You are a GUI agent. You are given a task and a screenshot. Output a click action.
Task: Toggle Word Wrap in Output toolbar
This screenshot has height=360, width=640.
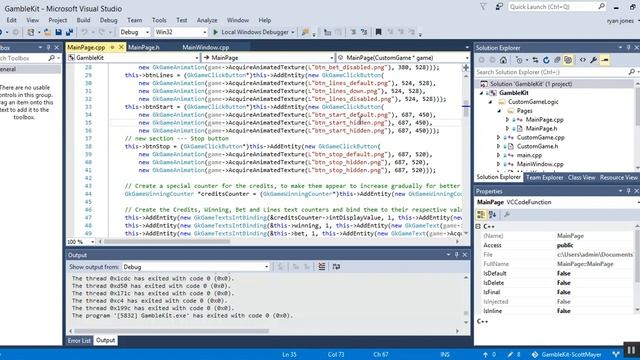336,267
